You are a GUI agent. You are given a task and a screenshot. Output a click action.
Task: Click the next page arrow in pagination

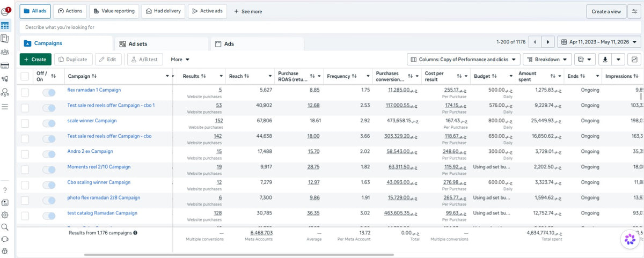click(548, 42)
